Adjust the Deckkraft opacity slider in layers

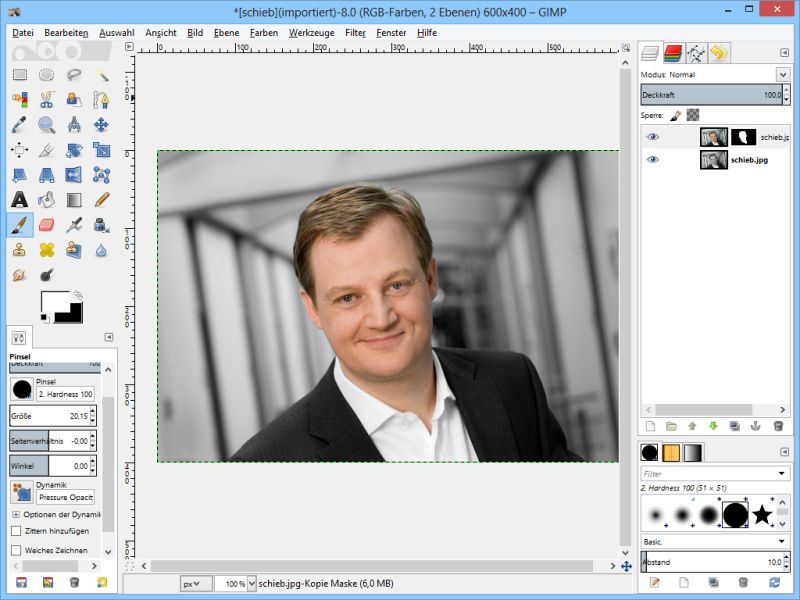click(712, 95)
